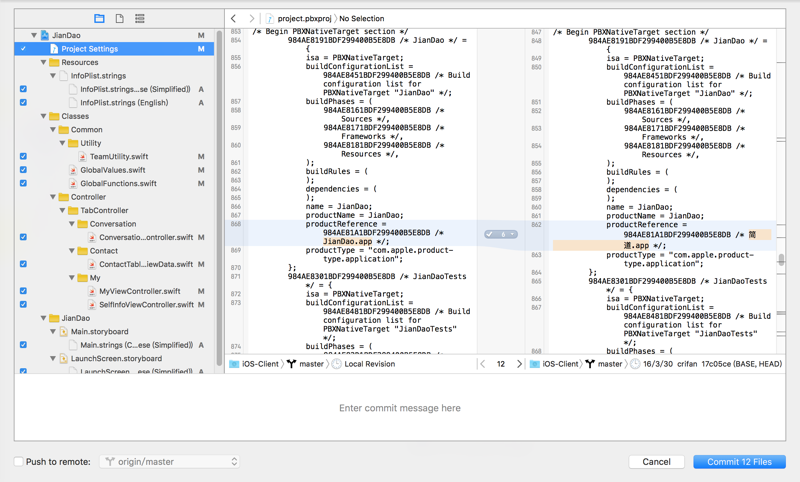Uncheck TeamUtility.swift checkbox
Screen dimensions: 800x482
23,156
